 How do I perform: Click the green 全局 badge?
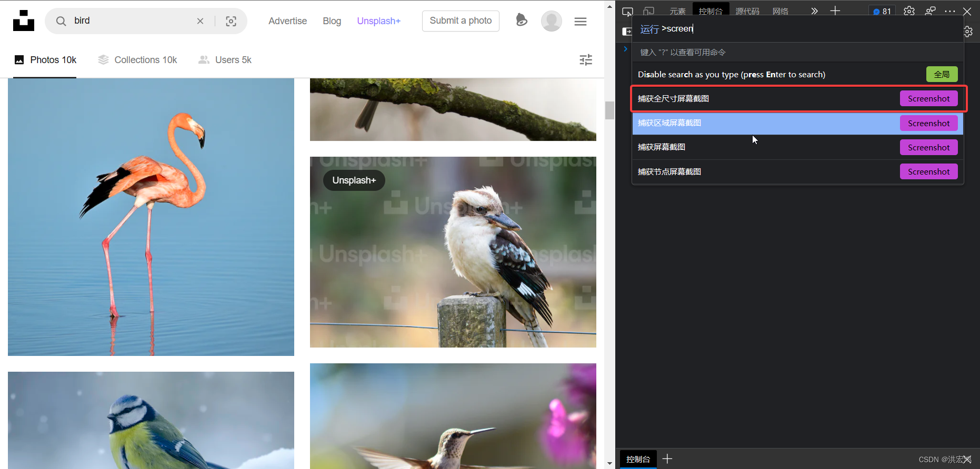click(x=942, y=74)
